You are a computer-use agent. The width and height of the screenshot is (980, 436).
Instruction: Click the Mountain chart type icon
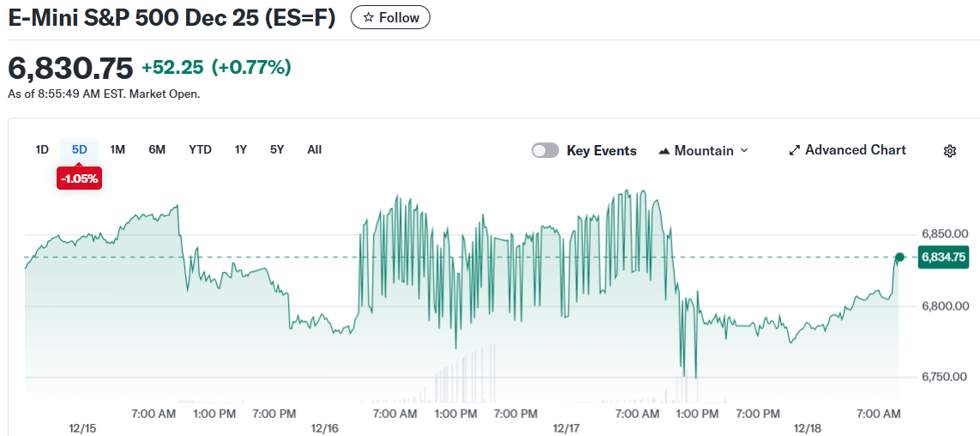[x=664, y=151]
